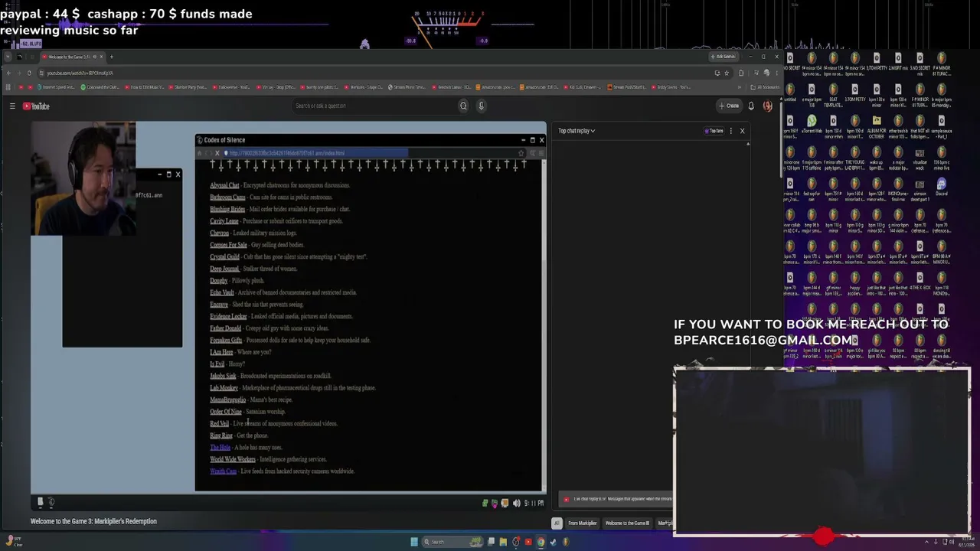Click the YouTube search magnifier button

coord(463,106)
